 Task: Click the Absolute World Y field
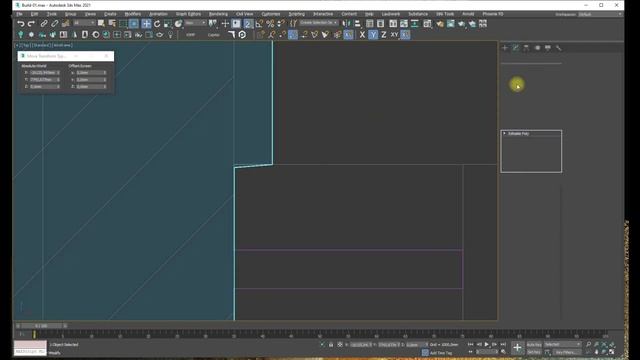(44, 80)
